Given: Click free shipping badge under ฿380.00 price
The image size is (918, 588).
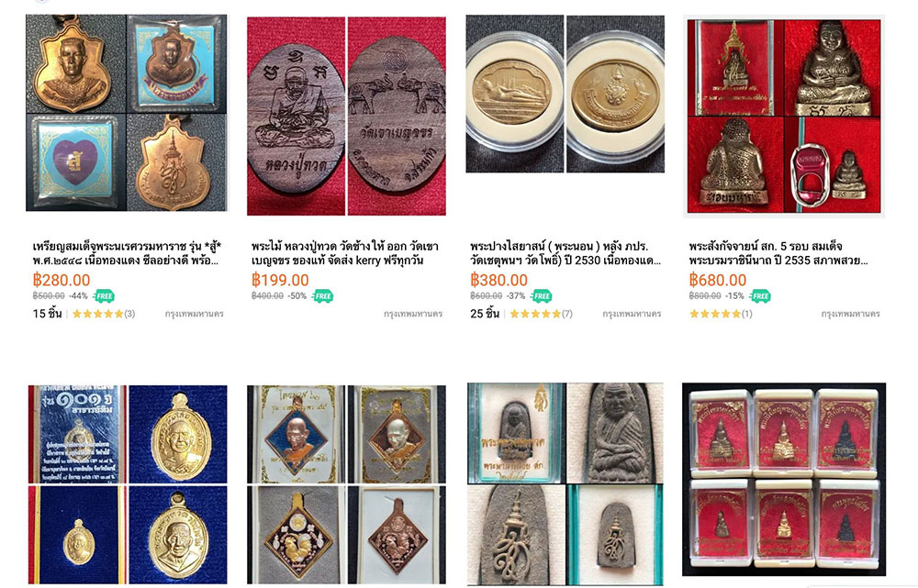Looking at the screenshot, I should tap(542, 296).
